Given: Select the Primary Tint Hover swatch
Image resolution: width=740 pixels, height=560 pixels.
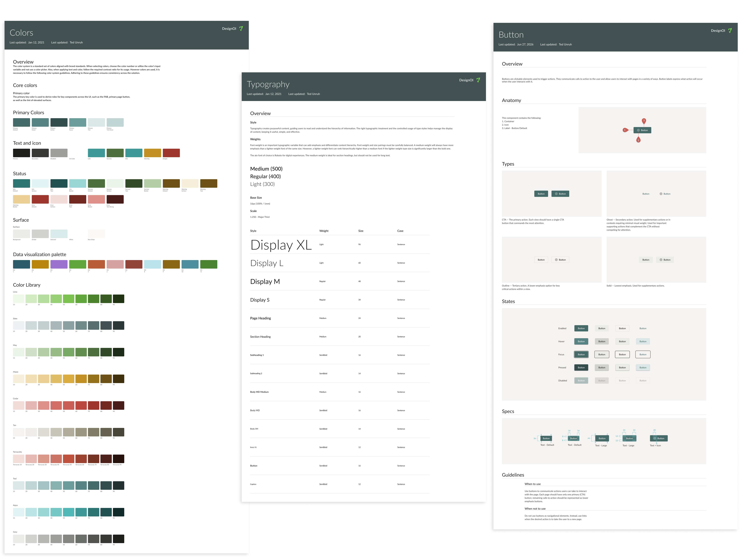Looking at the screenshot, I should (x=115, y=122).
